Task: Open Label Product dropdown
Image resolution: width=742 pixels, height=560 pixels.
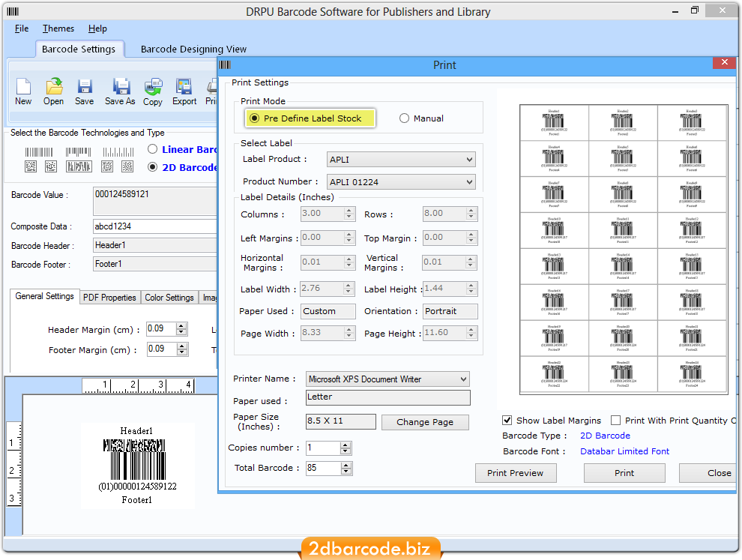Action: coord(401,160)
